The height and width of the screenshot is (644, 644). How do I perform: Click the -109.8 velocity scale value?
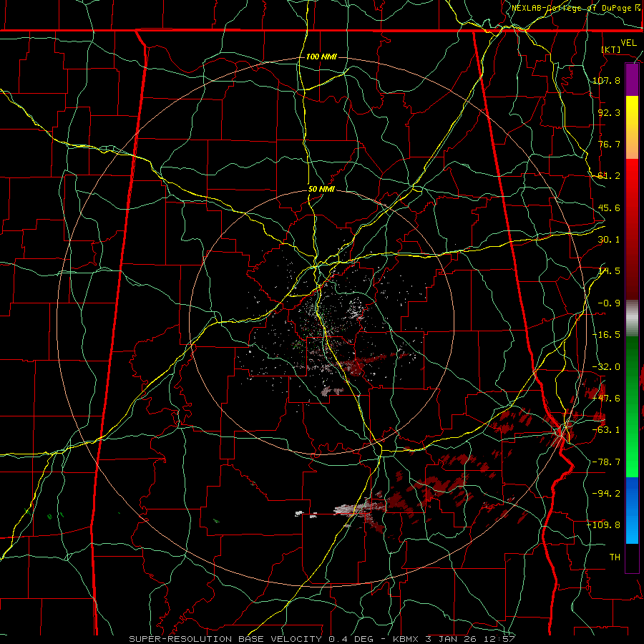pos(604,525)
